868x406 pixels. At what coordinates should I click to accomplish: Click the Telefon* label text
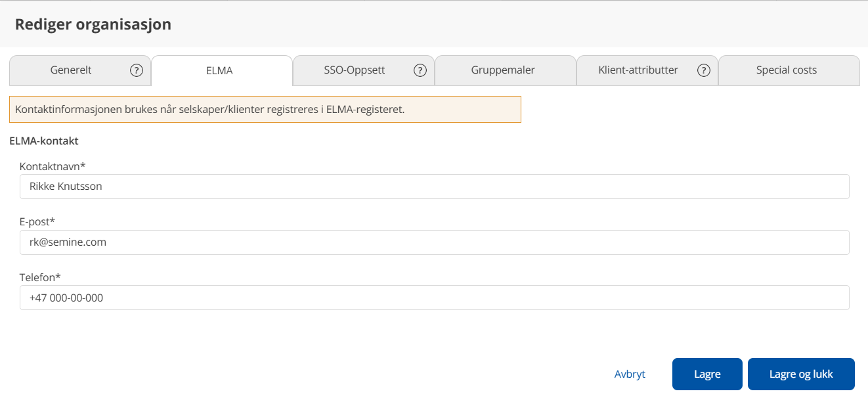click(40, 277)
